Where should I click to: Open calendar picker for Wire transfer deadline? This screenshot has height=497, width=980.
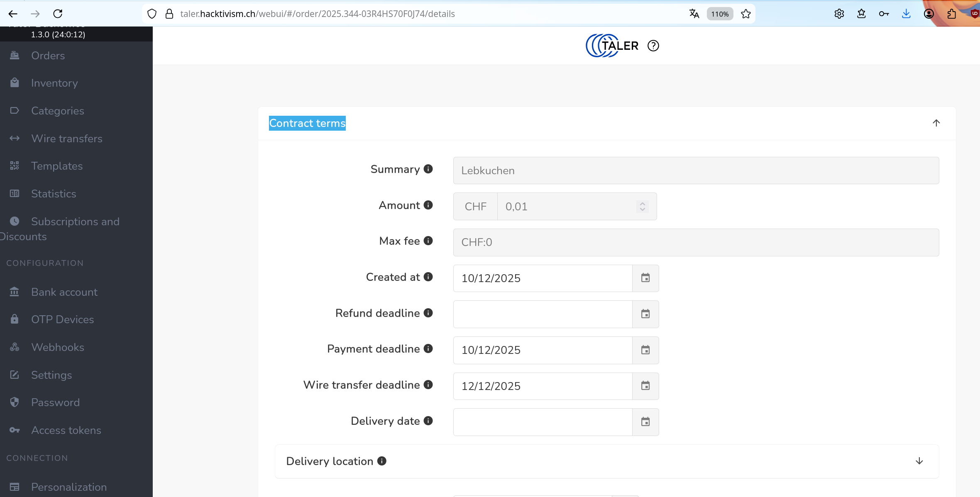point(645,386)
